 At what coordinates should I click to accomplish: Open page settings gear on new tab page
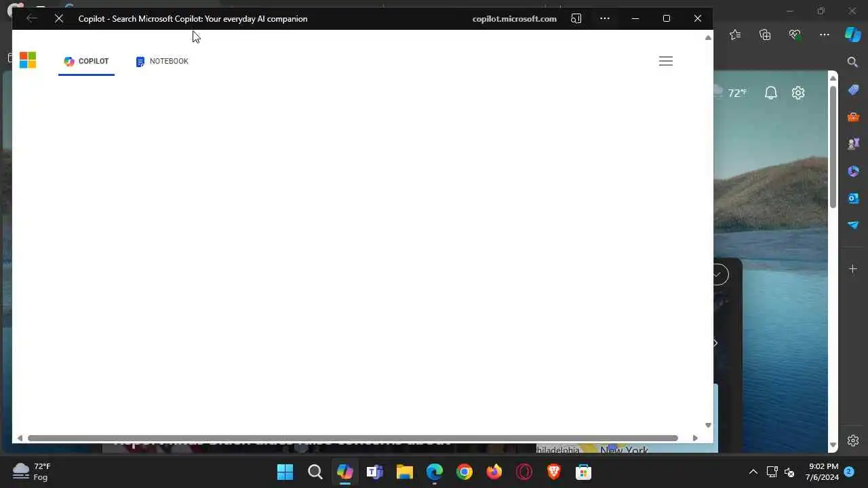798,93
